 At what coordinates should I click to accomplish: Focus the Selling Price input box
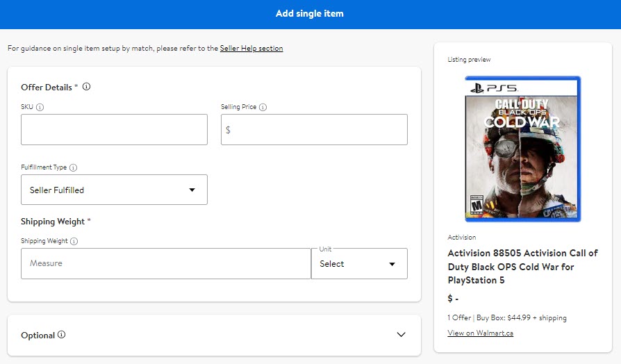tap(314, 129)
